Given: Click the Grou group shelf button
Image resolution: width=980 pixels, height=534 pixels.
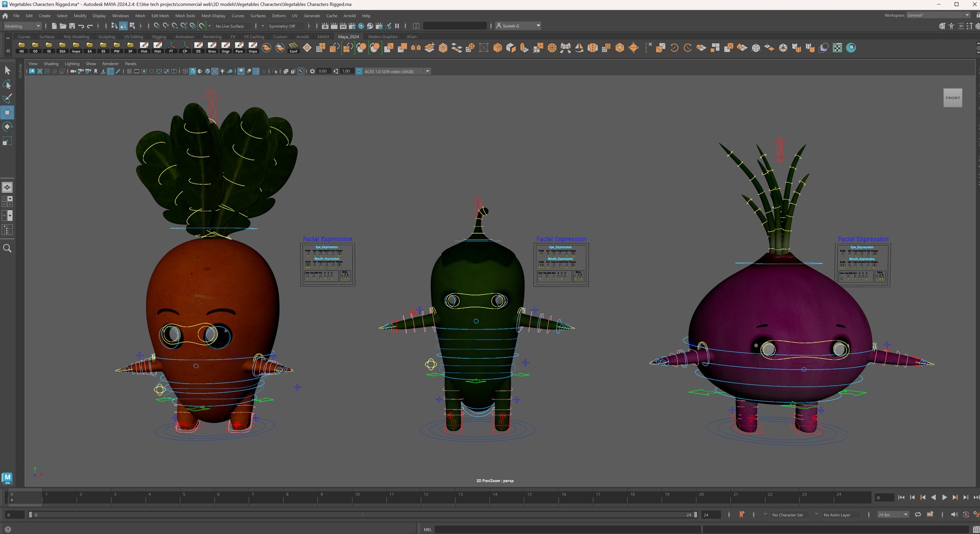Looking at the screenshot, I should [212, 47].
